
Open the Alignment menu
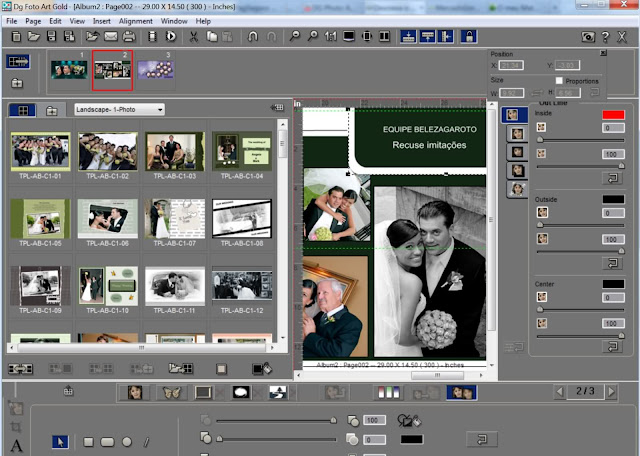[x=138, y=20]
